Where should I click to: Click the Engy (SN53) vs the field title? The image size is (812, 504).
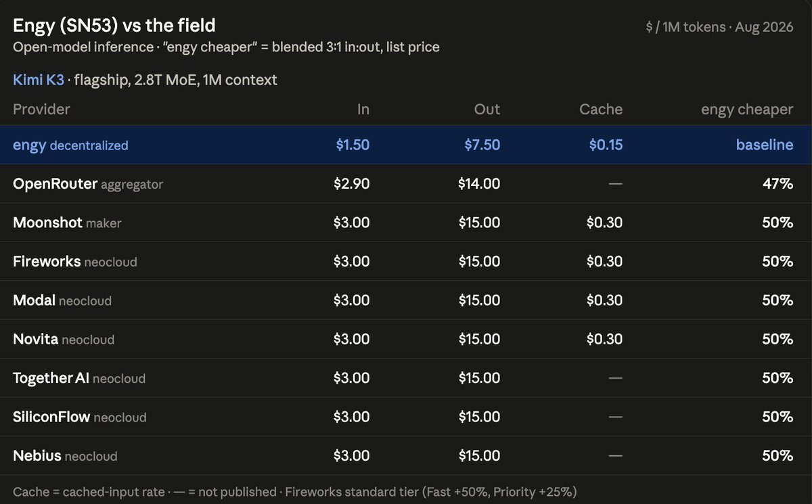[114, 26]
